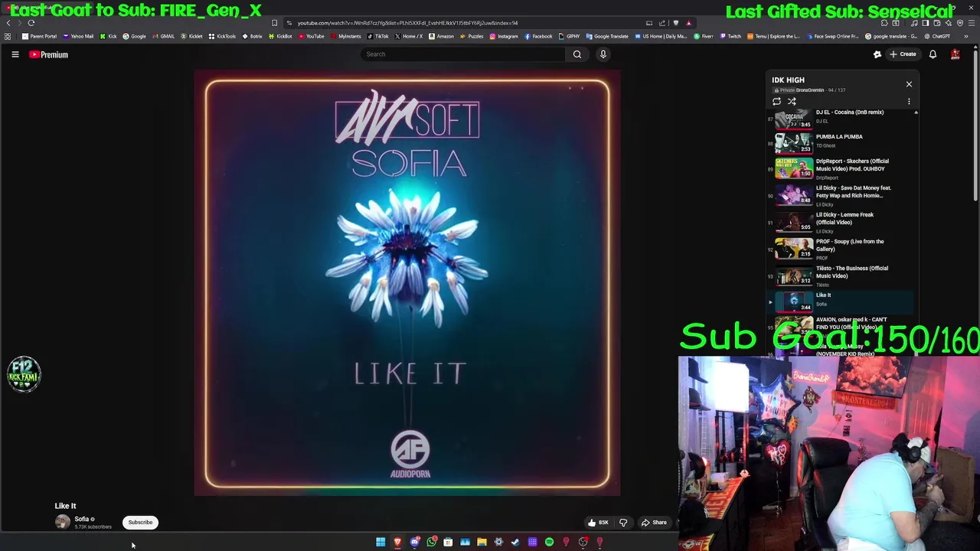
Task: Open Spotify from taskbar
Action: (549, 543)
